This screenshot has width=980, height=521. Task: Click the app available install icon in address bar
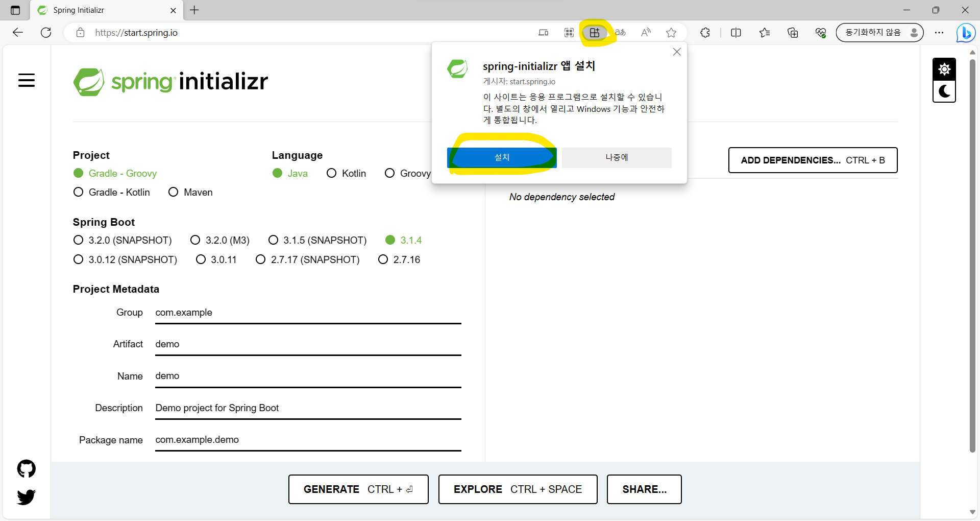click(x=595, y=33)
